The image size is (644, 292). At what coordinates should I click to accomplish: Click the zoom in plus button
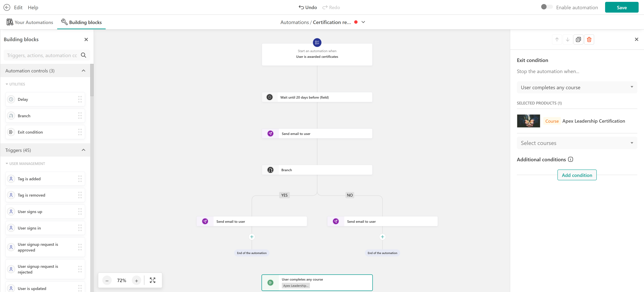(137, 280)
